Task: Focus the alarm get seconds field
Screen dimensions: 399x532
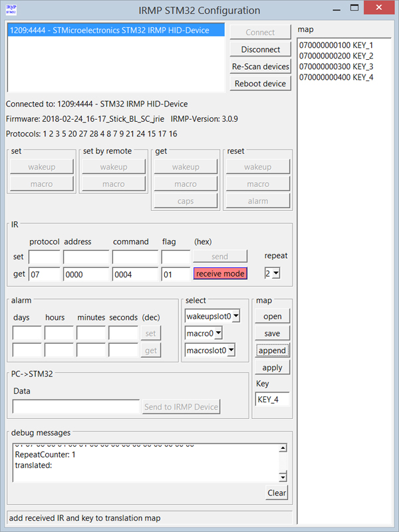Action: coord(123,350)
